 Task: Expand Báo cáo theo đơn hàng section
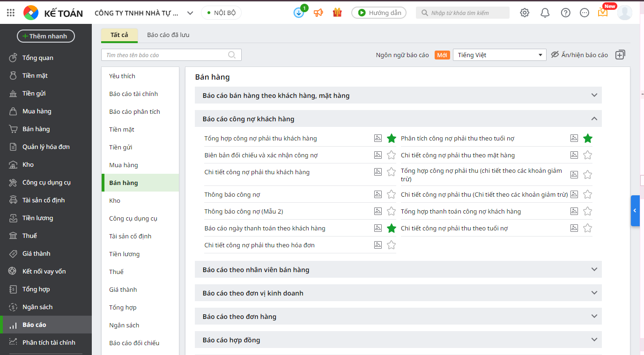tap(398, 317)
